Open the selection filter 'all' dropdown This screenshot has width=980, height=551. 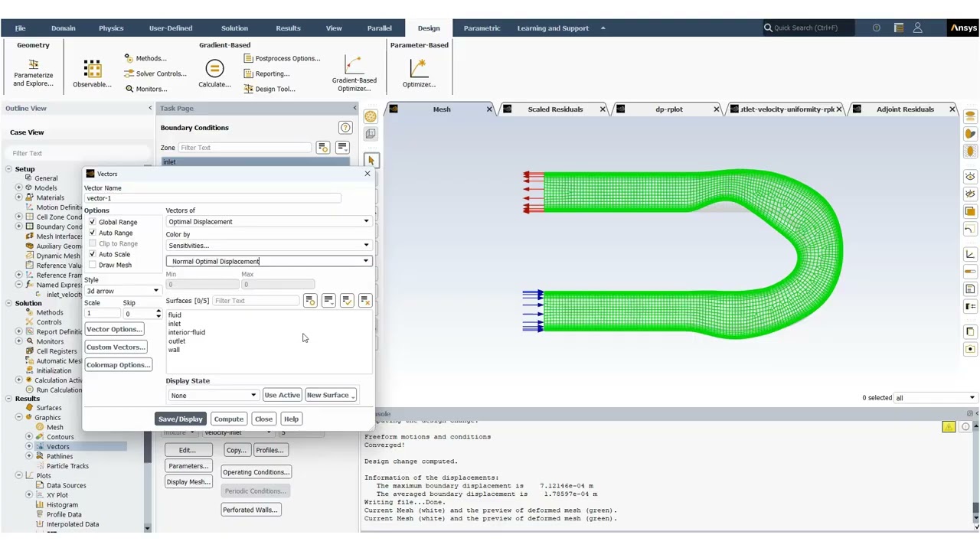click(x=936, y=398)
